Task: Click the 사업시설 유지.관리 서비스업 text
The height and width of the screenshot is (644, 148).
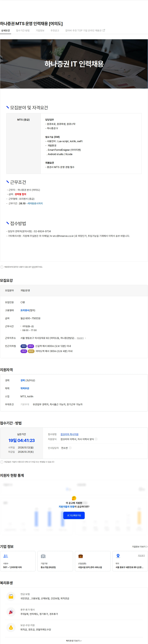Action: [x=90, y=567]
